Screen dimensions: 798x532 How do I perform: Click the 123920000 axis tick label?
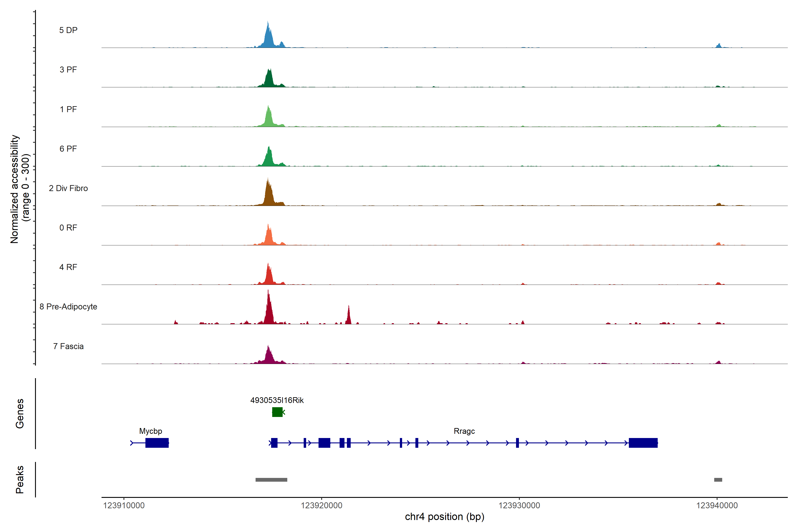[x=321, y=506]
